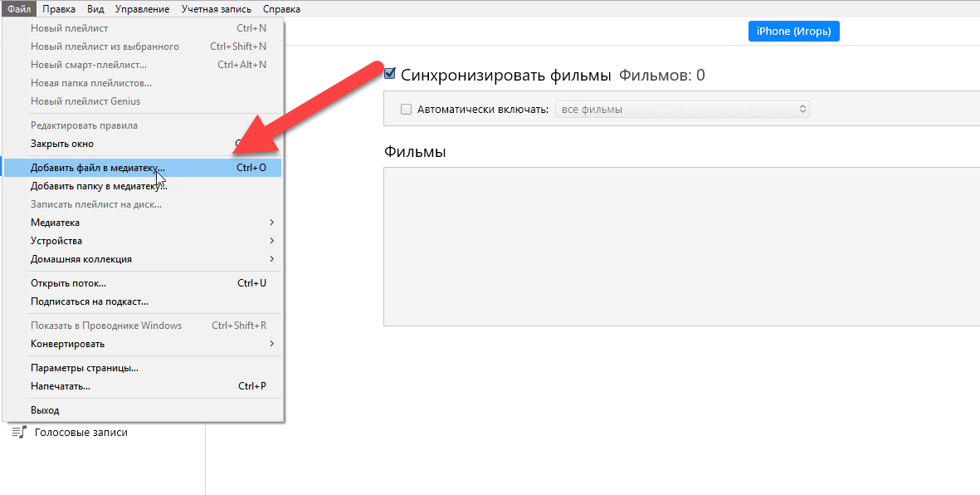The image size is (980, 495).
Task: Click Новая папка плейлистов entry
Action: [143, 82]
